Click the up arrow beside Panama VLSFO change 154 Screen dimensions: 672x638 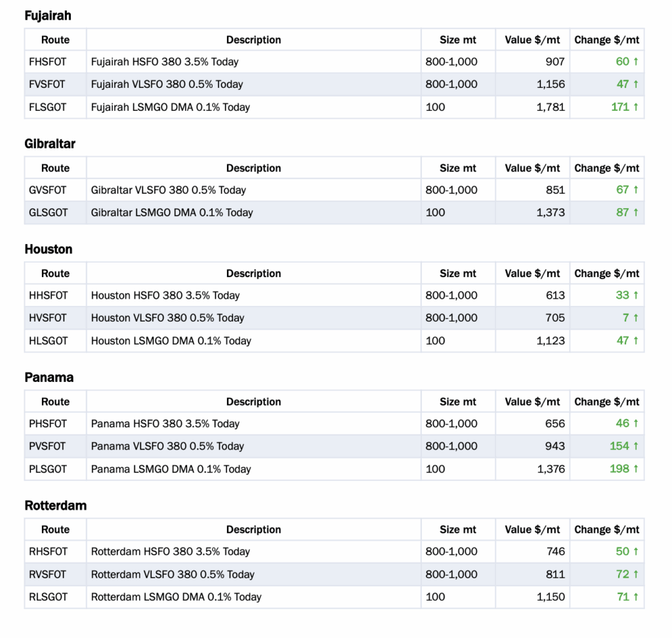click(x=635, y=446)
